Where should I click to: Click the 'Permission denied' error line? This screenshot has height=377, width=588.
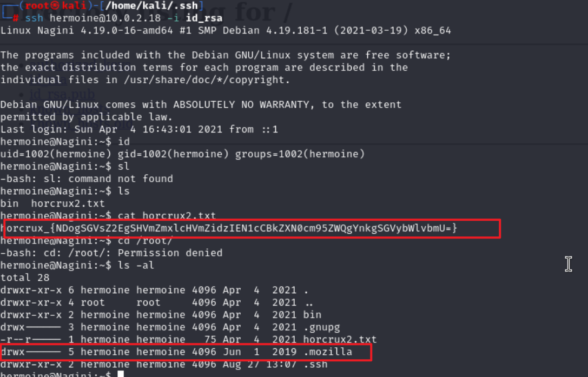click(111, 253)
